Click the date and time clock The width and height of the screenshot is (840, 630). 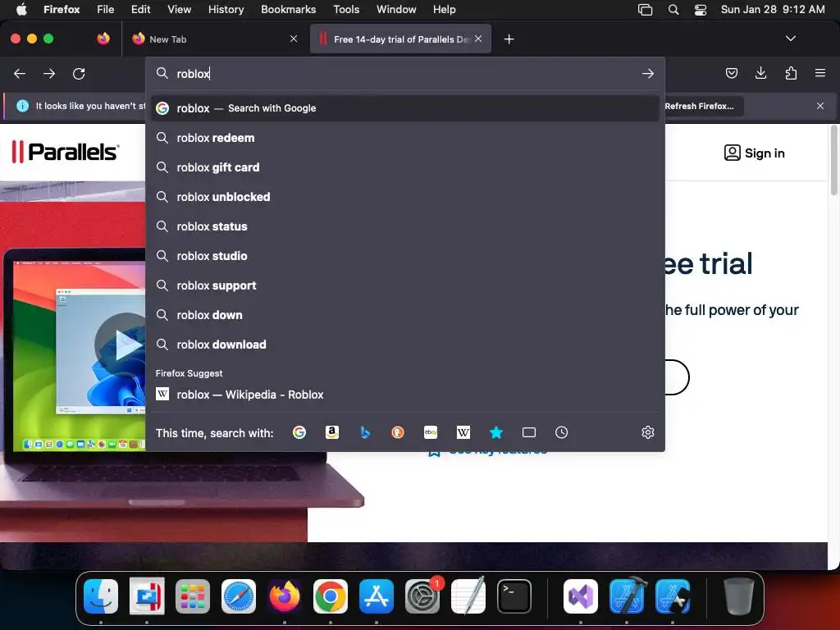coord(773,10)
